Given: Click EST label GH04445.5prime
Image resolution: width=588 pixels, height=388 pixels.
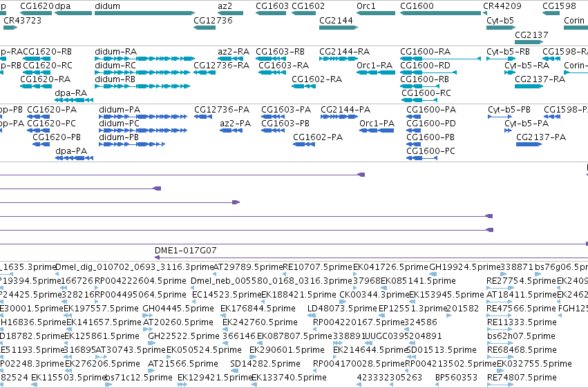Looking at the screenshot, I should pos(178,308).
